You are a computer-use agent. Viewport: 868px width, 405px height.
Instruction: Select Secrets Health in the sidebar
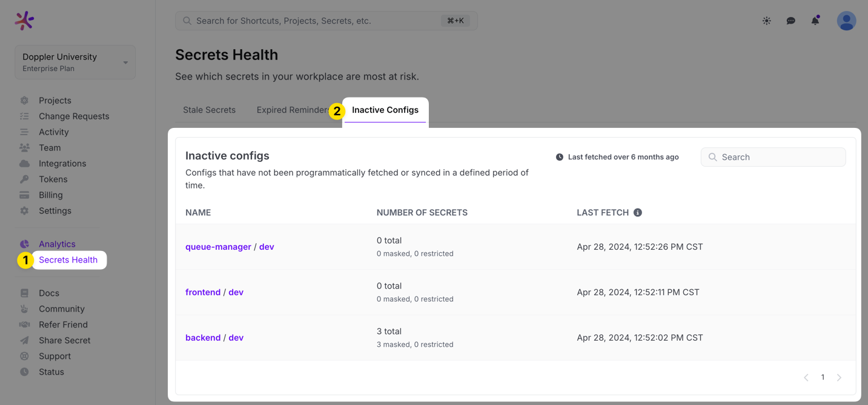click(x=68, y=260)
